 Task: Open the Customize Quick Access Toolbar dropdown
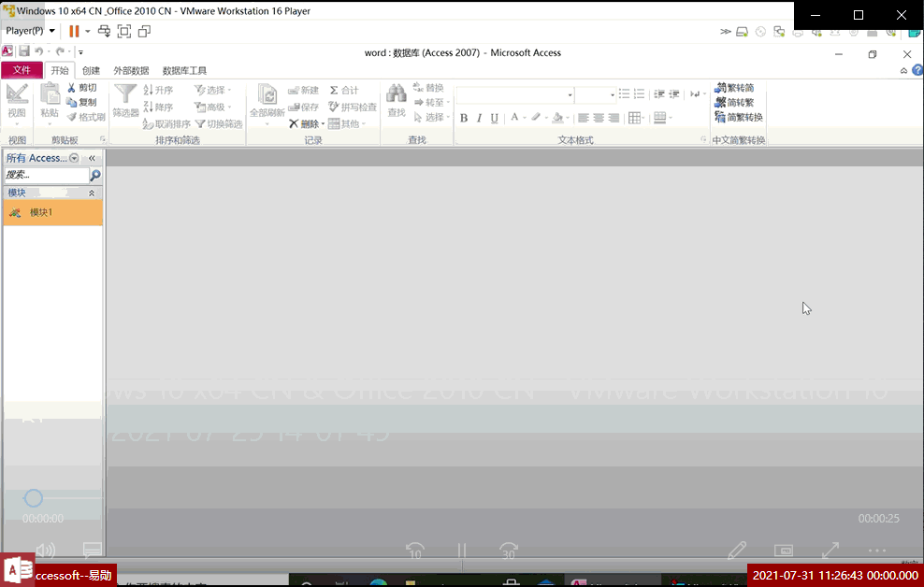point(80,51)
